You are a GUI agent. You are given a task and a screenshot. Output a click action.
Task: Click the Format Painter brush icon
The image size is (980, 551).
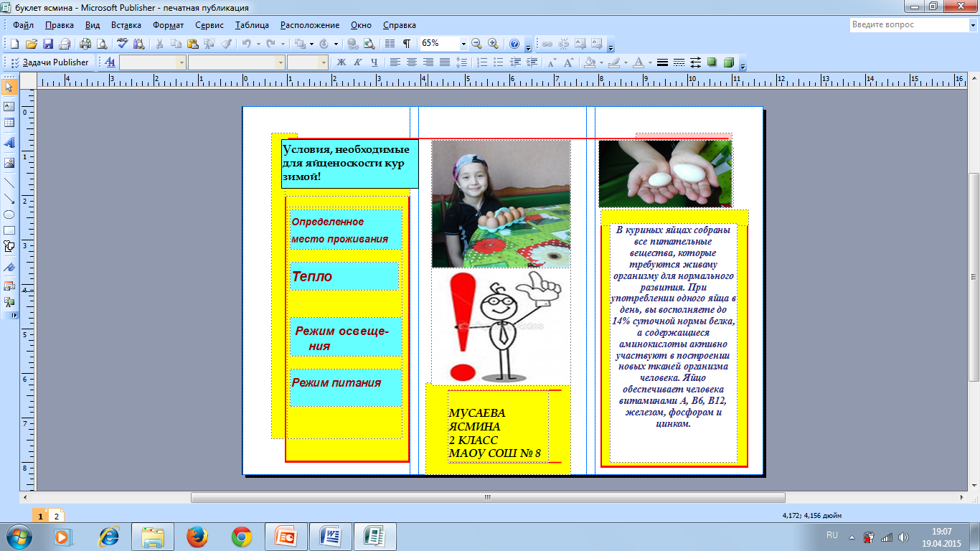click(227, 44)
